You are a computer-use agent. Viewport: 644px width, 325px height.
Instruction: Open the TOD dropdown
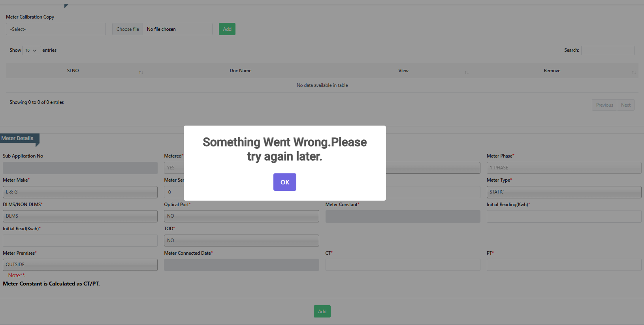click(241, 240)
